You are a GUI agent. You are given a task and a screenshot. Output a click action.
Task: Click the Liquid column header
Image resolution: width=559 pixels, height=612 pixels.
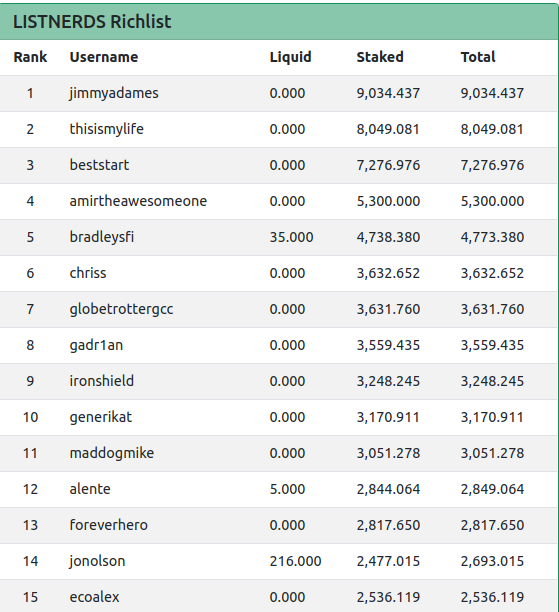coord(290,57)
